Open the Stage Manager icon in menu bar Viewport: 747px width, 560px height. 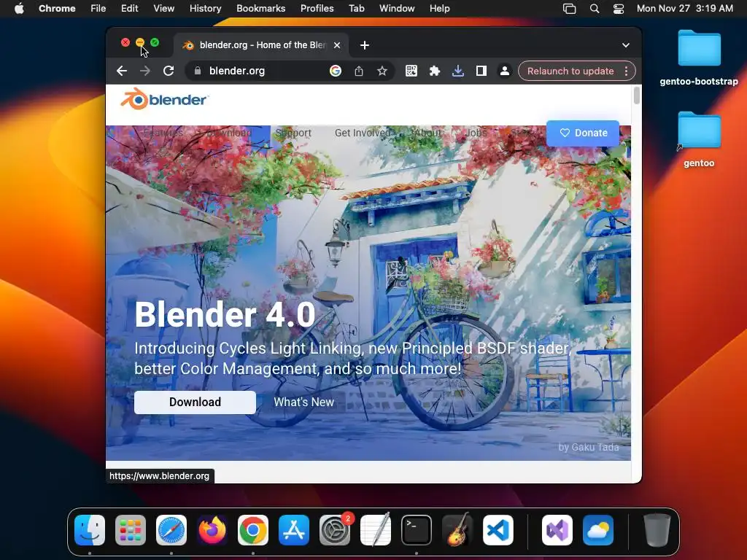[x=569, y=9]
